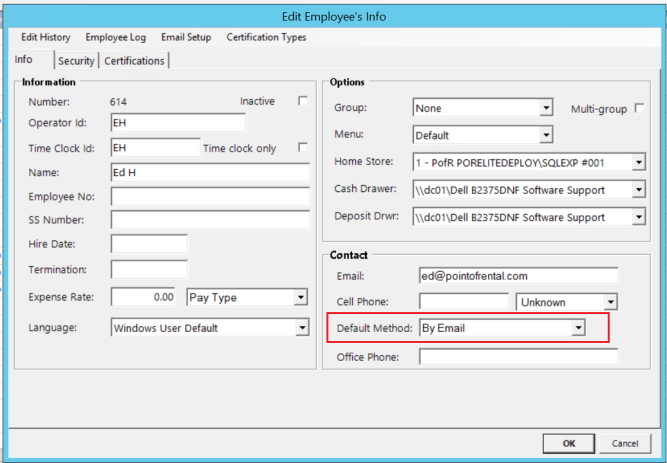This screenshot has height=463, width=667.
Task: Open Certification Types menu
Action: coord(266,37)
